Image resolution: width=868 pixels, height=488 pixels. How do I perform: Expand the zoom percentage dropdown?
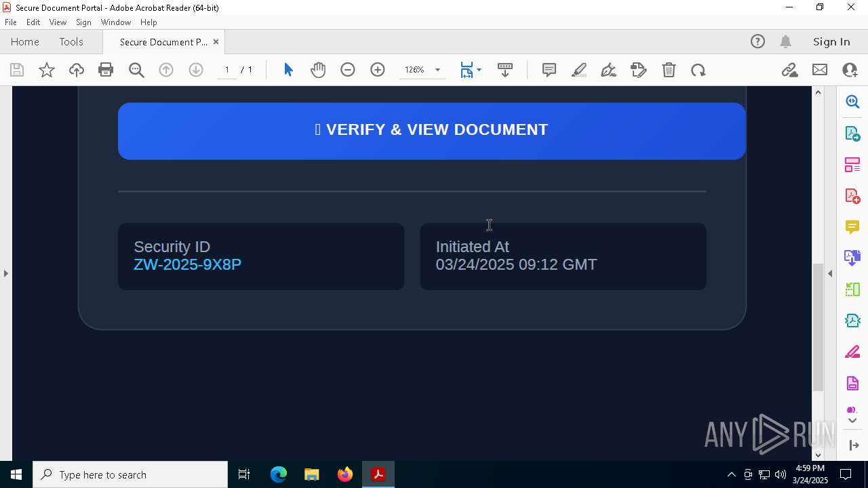437,70
